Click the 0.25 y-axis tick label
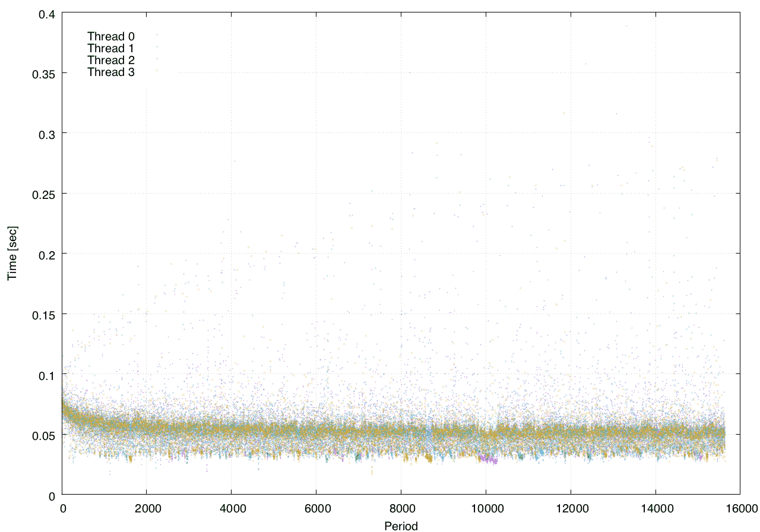Image resolution: width=760 pixels, height=532 pixels. coord(43,194)
